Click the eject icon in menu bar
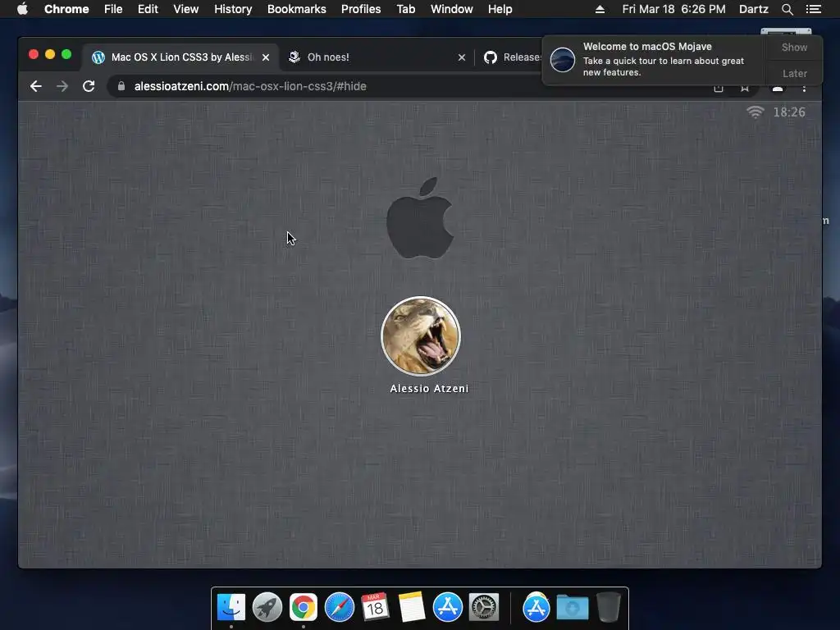 tap(600, 9)
